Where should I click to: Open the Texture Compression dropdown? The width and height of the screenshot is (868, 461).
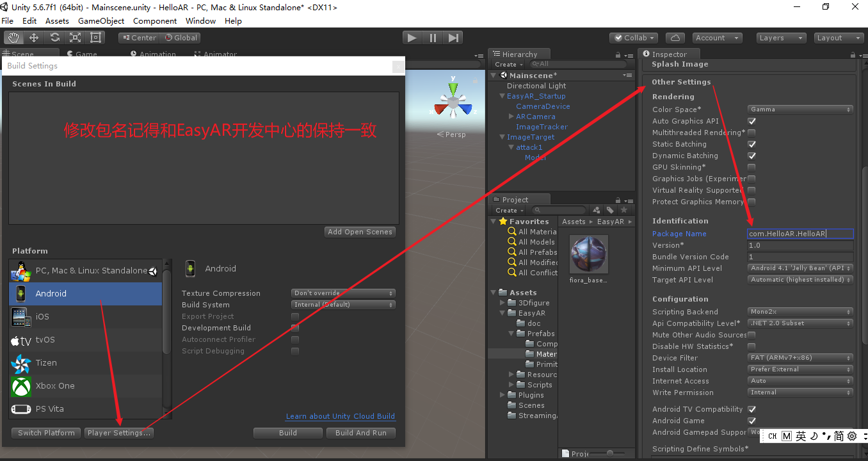[343, 293]
